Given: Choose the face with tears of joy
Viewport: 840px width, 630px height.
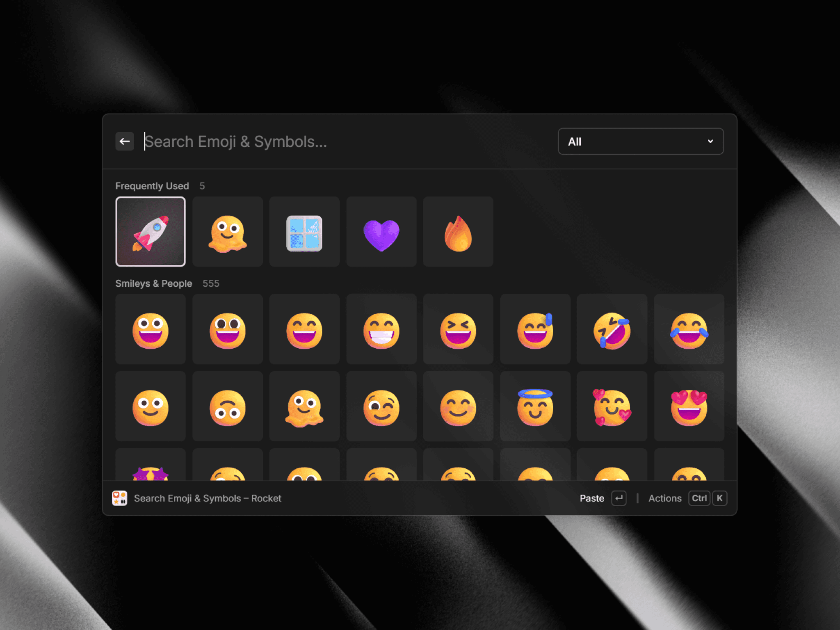Looking at the screenshot, I should (689, 329).
